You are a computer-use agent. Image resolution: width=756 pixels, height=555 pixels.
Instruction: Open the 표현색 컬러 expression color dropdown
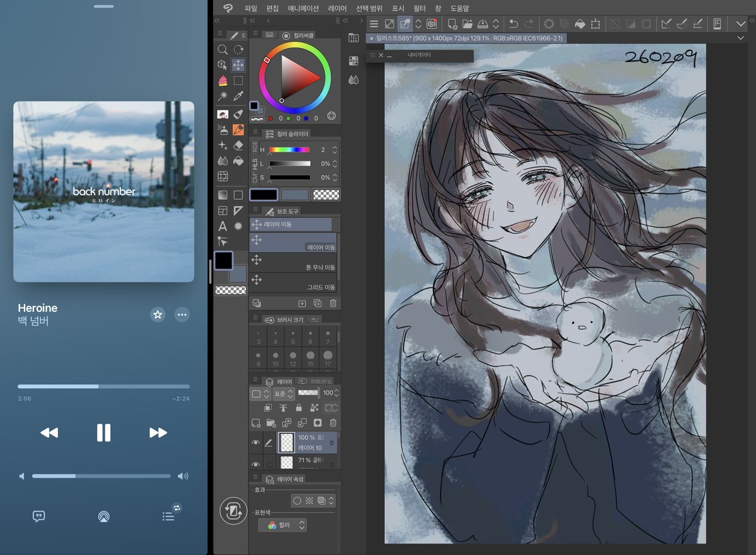tap(282, 525)
